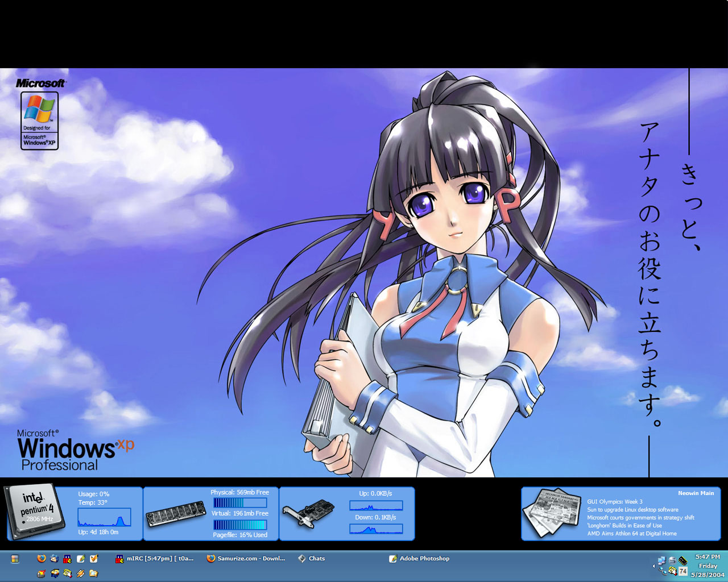Image resolution: width=728 pixels, height=582 pixels.
Task: Click the blue spheres tray icon
Action: click(x=663, y=571)
